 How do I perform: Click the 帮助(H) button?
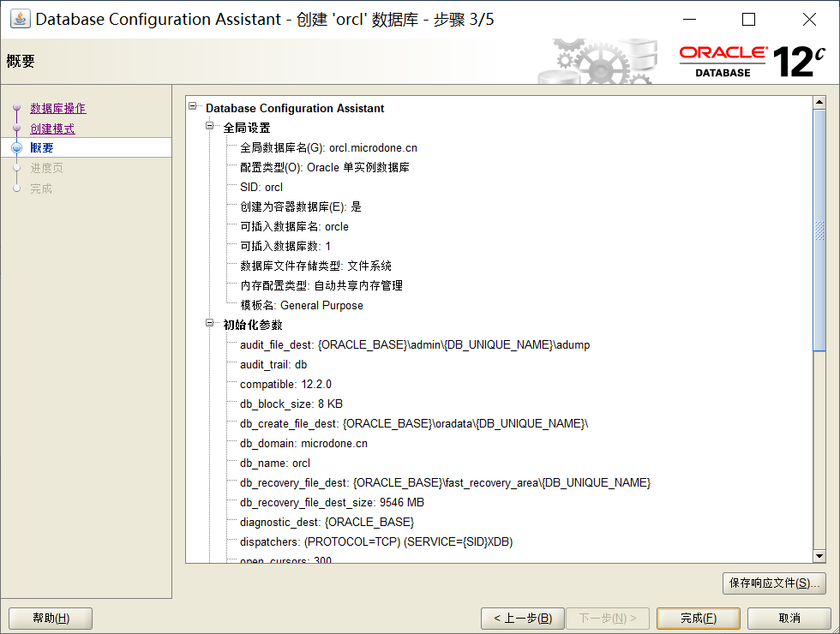pyautogui.click(x=51, y=619)
